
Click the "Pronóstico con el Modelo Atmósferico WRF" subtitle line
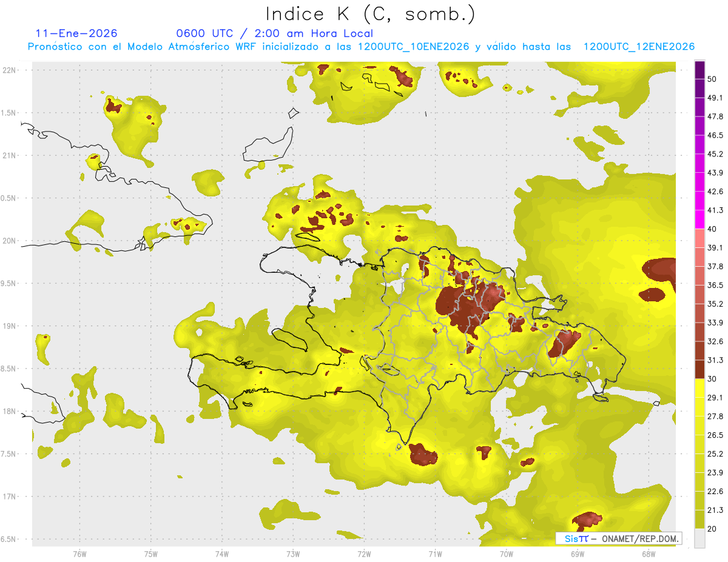[361, 47]
